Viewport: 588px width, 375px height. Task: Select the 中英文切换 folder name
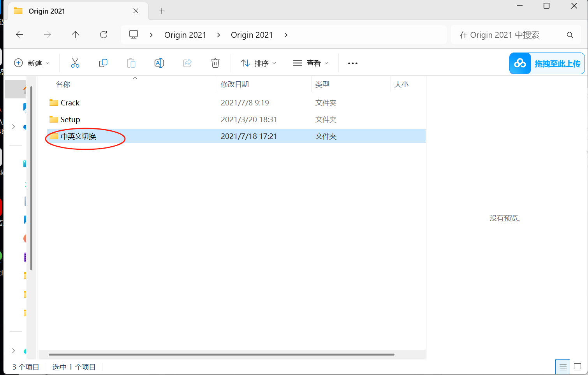coord(78,136)
